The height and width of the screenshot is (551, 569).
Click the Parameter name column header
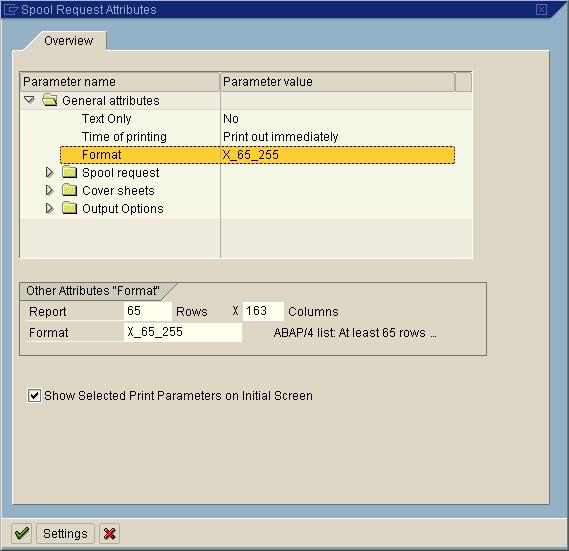pyautogui.click(x=120, y=82)
